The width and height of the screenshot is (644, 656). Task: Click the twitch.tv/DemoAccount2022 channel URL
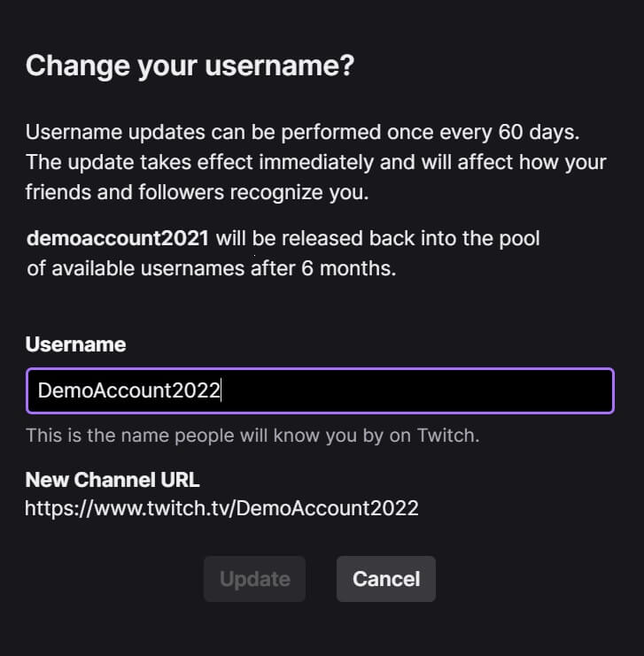[x=221, y=508]
